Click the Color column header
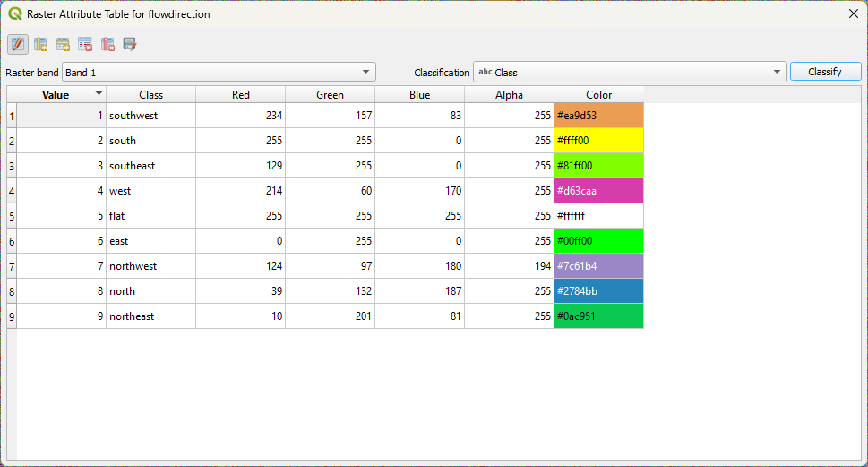868x467 pixels. pyautogui.click(x=598, y=95)
